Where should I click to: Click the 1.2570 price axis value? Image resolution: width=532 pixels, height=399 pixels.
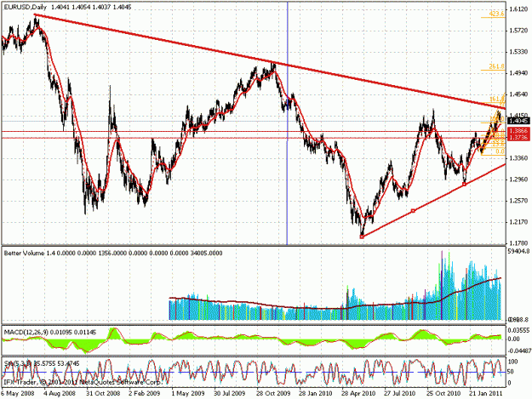coord(518,201)
